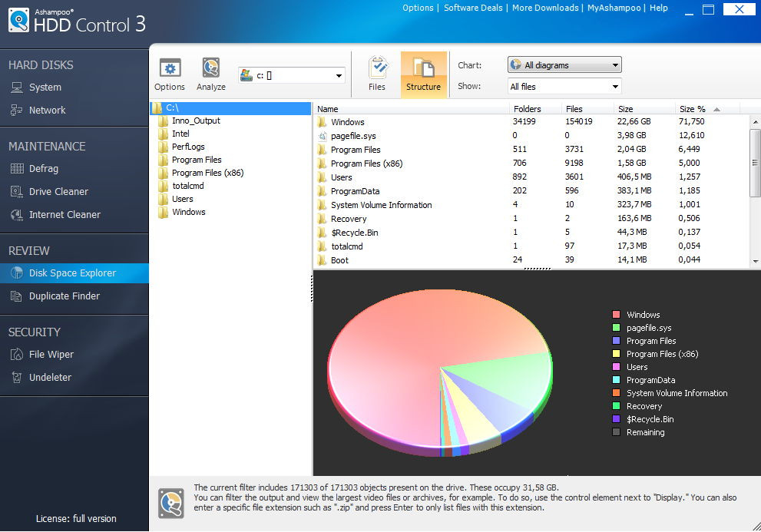Sort by the Size % column header

tap(707, 109)
